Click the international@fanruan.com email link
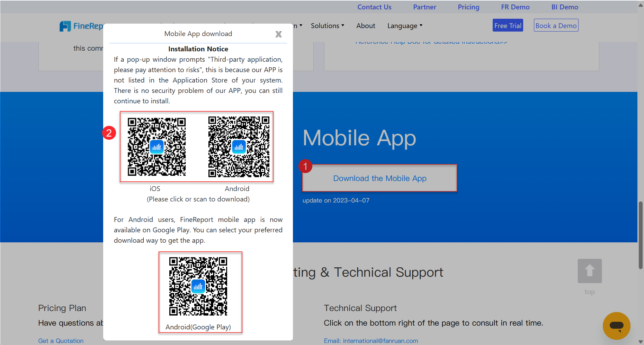The width and height of the screenshot is (644, 345). click(381, 341)
